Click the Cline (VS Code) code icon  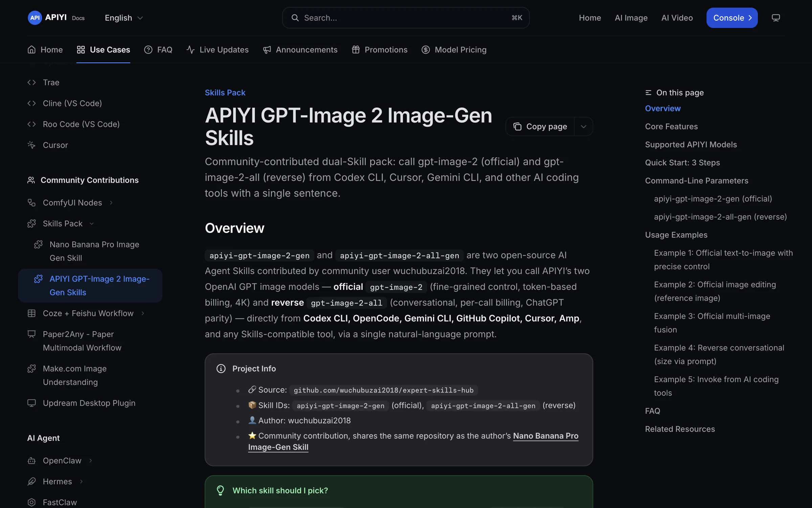[x=31, y=103]
